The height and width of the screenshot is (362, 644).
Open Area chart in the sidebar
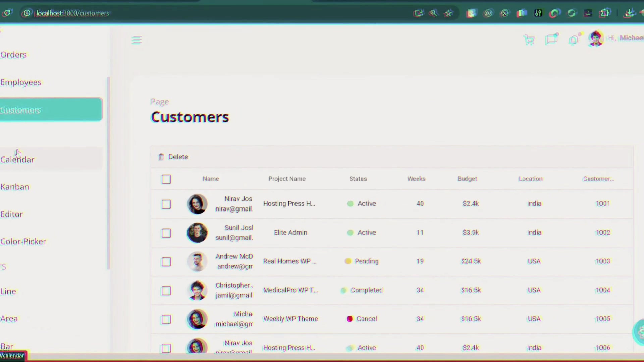tap(9, 319)
